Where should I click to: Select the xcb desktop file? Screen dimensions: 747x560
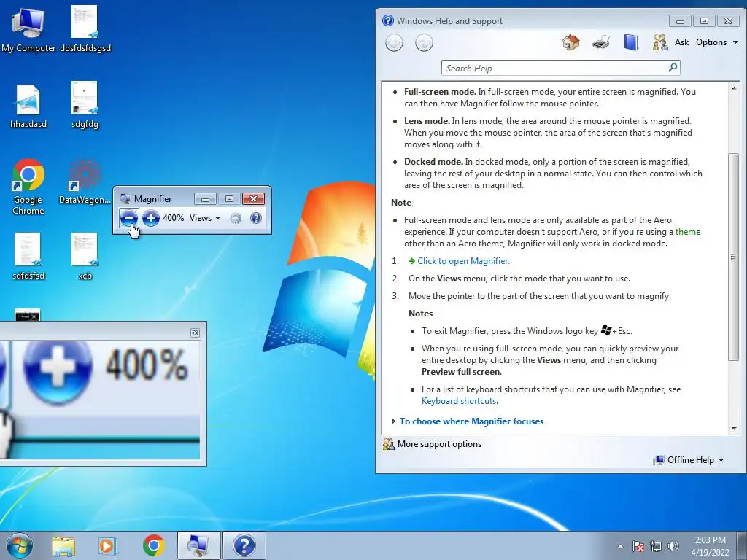pos(85,257)
